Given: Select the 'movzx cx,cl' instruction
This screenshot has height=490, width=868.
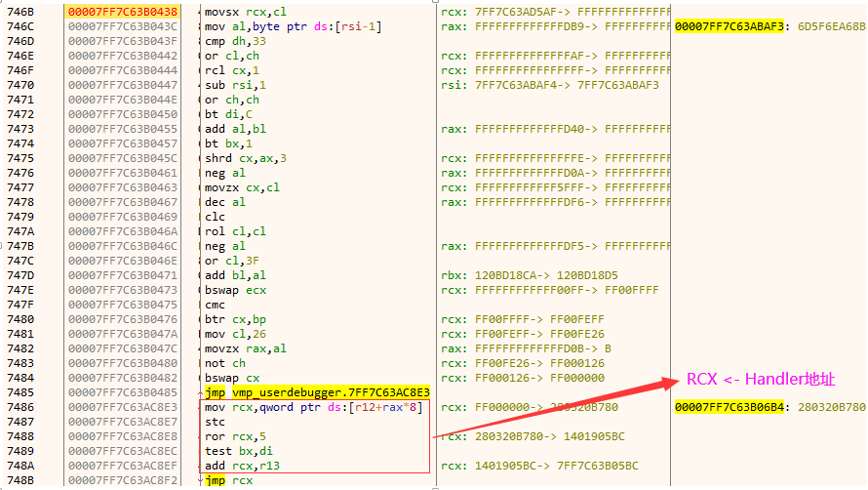Looking at the screenshot, I should pos(243,187).
